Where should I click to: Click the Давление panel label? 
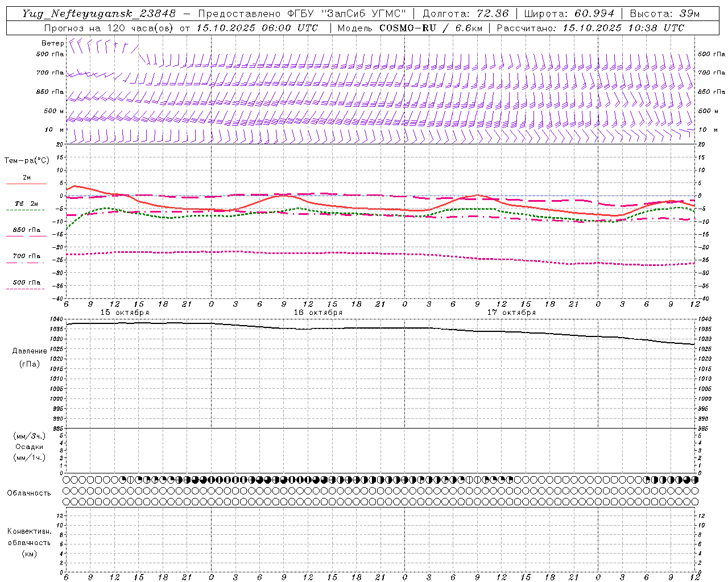[x=30, y=351]
